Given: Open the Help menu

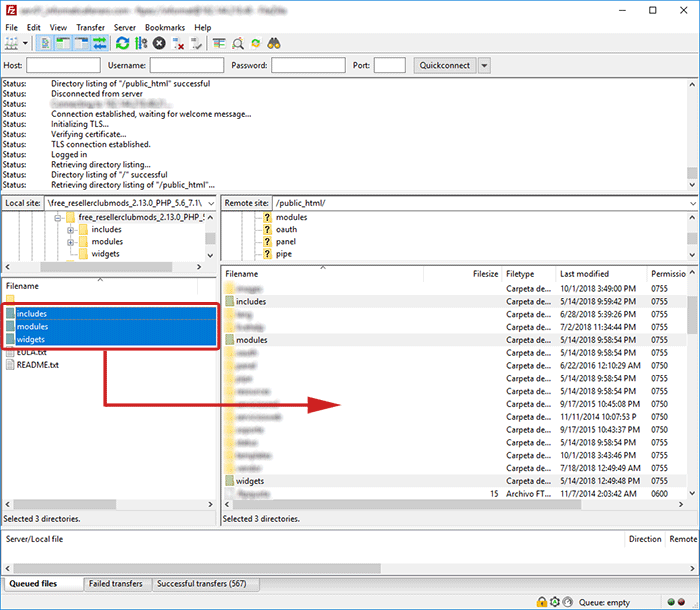Looking at the screenshot, I should coord(202,27).
